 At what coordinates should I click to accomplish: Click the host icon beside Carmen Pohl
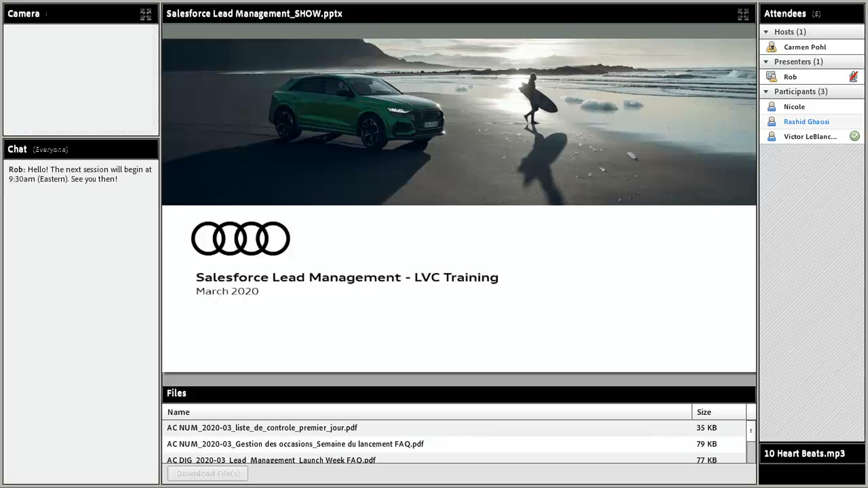click(x=772, y=47)
